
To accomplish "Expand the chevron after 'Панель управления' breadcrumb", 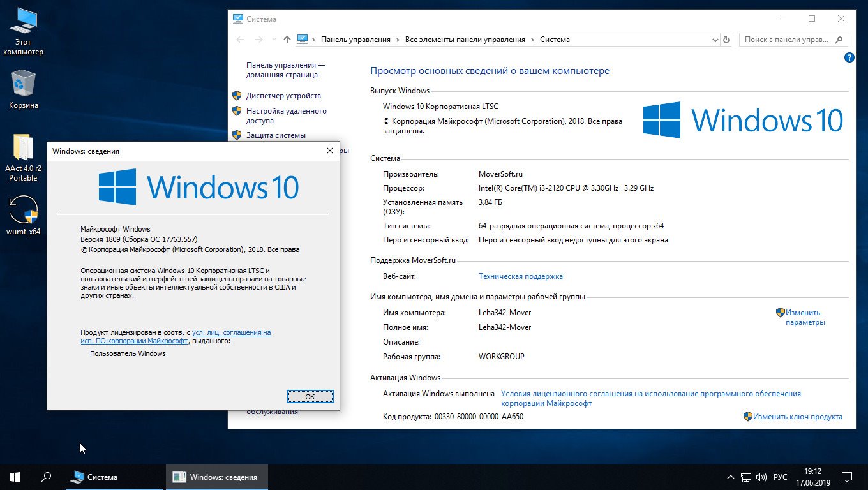I will [398, 40].
